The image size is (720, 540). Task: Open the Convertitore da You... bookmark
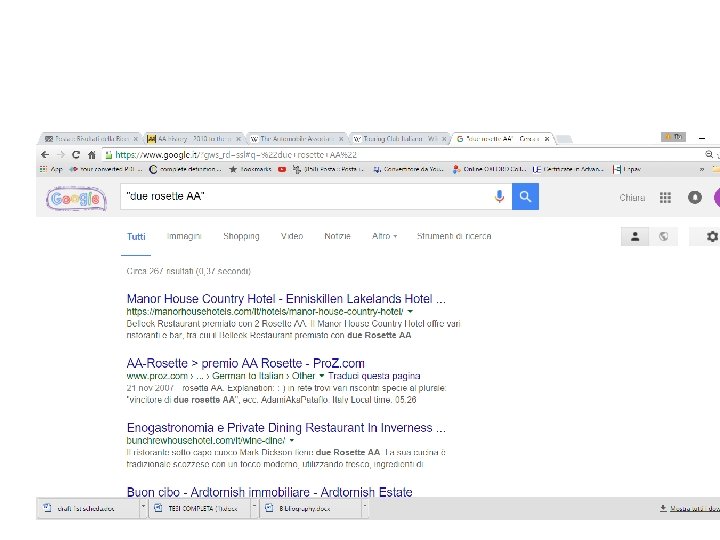click(x=408, y=169)
